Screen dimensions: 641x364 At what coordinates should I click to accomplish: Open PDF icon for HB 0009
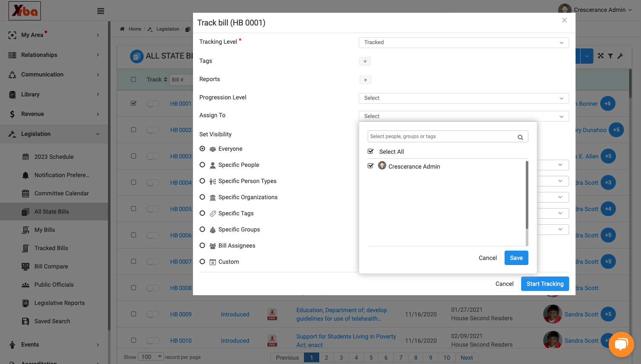272,314
